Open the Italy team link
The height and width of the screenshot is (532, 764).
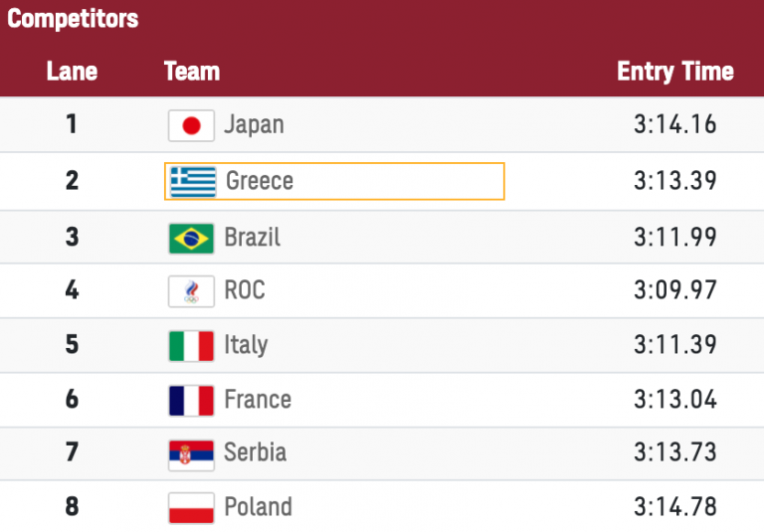click(246, 346)
